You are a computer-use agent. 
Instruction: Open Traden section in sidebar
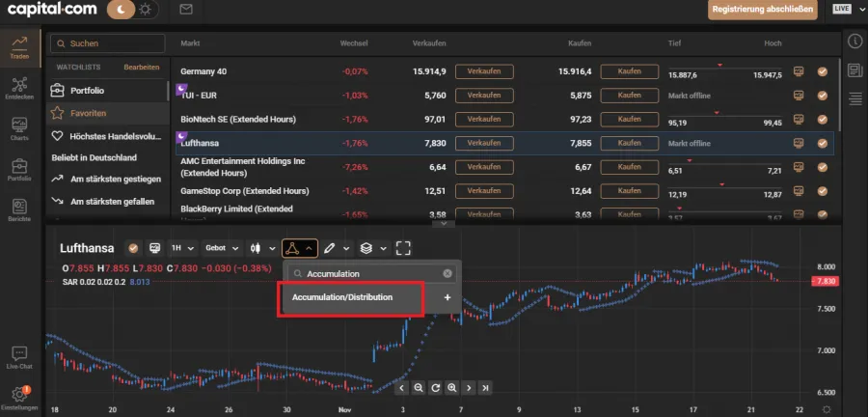click(x=20, y=48)
